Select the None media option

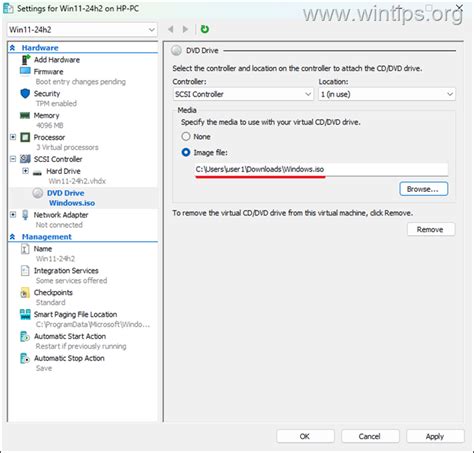click(186, 137)
